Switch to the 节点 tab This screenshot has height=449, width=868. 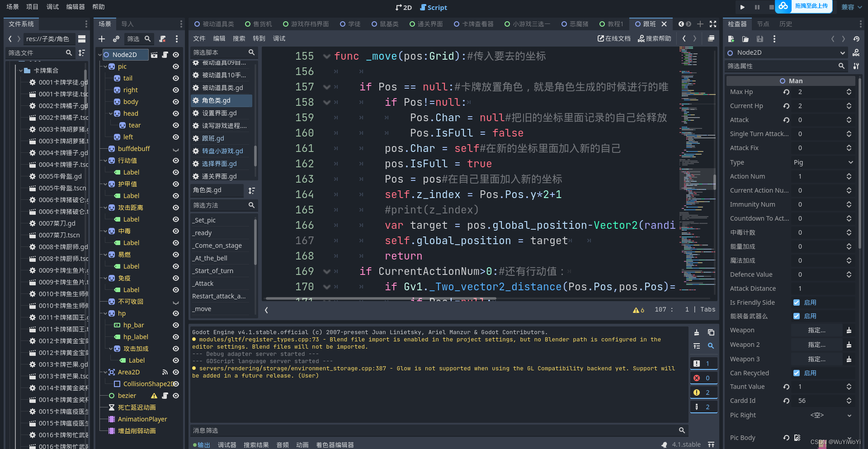coord(763,24)
